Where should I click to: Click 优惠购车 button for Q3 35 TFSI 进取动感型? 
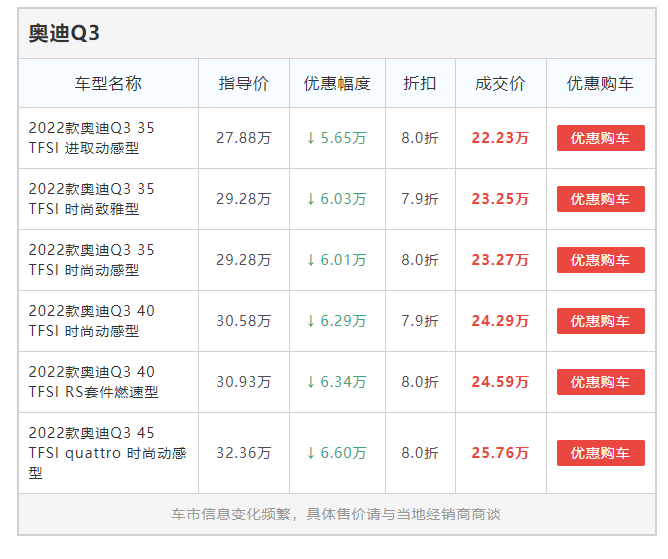[601, 138]
